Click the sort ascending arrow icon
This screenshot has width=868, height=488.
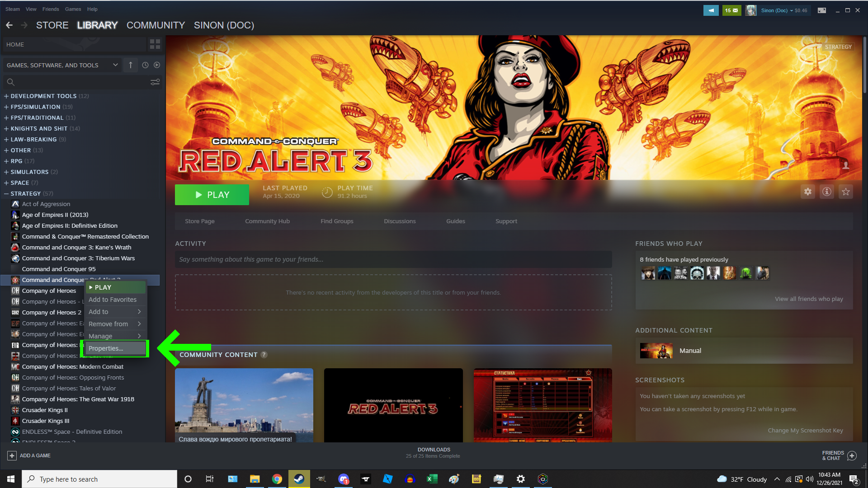(131, 65)
